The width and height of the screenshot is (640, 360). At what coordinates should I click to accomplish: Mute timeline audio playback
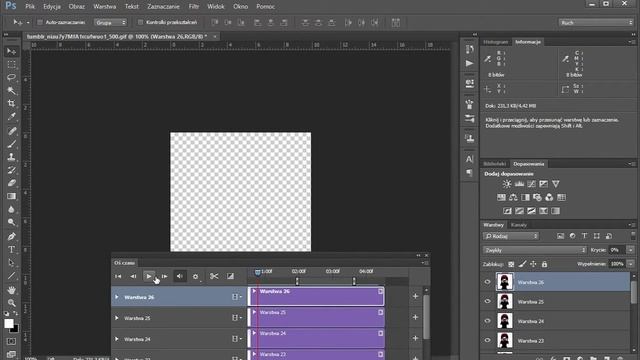180,276
